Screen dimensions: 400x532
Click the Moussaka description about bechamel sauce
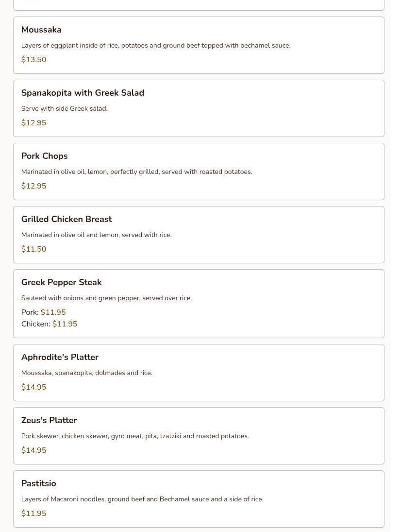pos(156,46)
